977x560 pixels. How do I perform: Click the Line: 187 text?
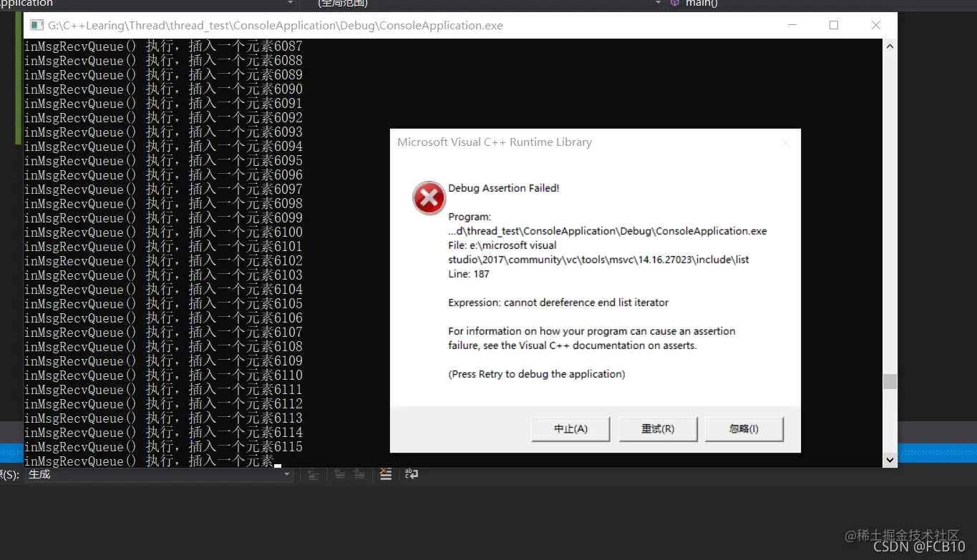coord(469,274)
